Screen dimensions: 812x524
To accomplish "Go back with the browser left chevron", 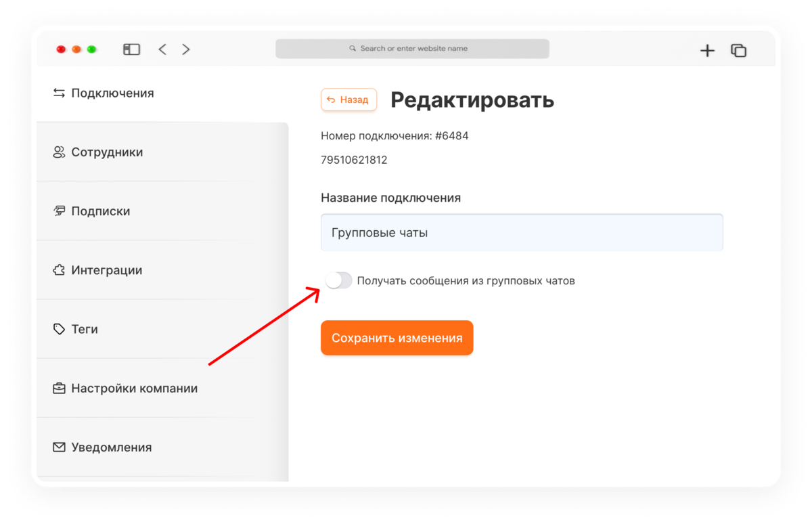I will [x=162, y=49].
